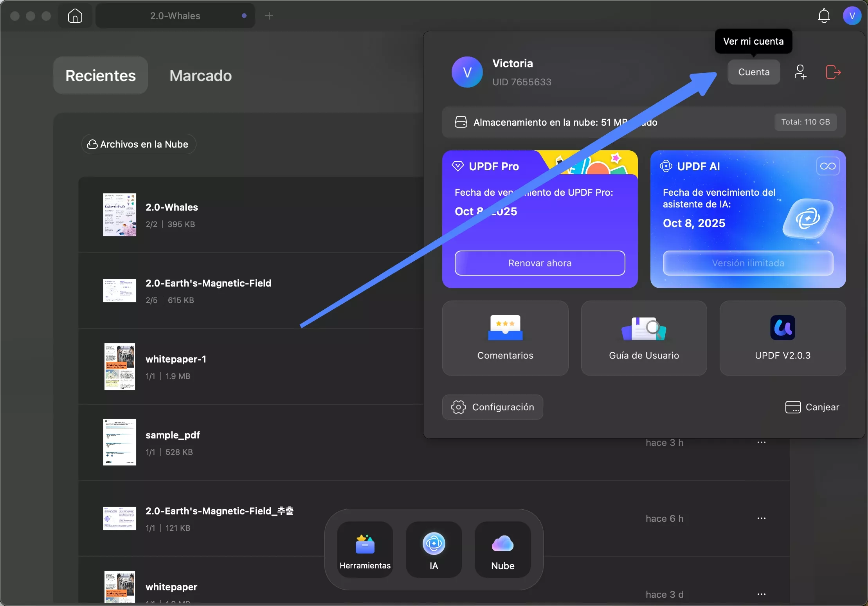
Task: Open the 2.0-Whales file thumbnail
Action: coord(120,215)
